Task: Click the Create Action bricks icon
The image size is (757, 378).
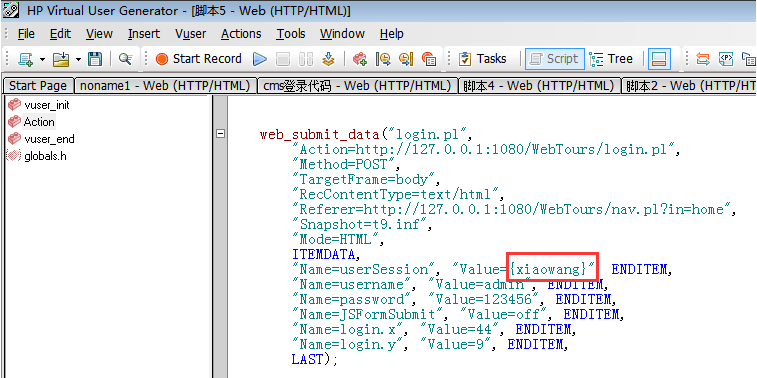Action: pyautogui.click(x=359, y=59)
